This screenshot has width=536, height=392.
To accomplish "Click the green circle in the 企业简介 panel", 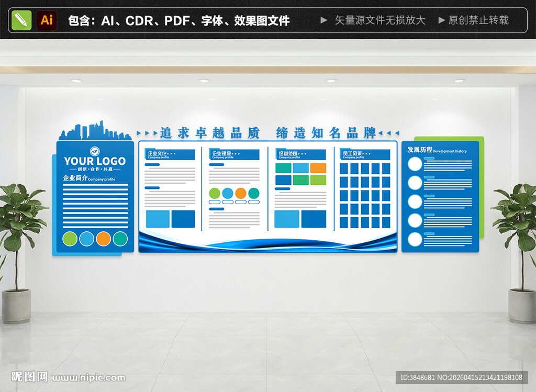I will pyautogui.click(x=70, y=239).
